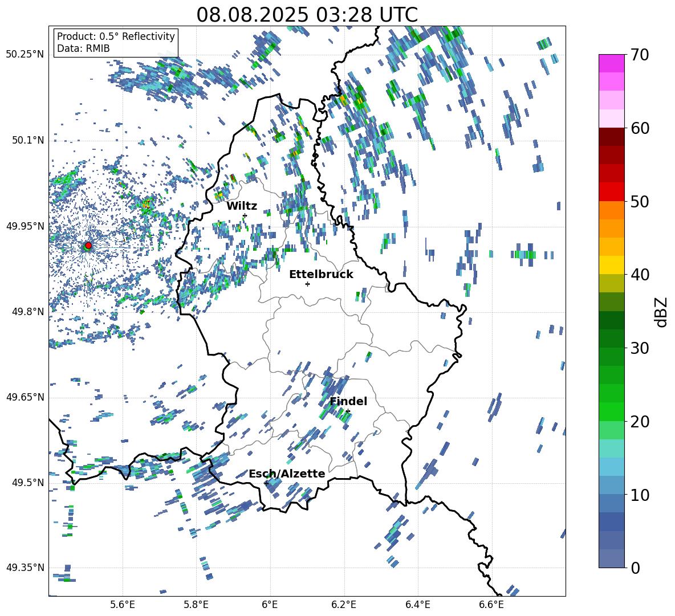Select the Wiltz city label
The height and width of the screenshot is (616, 675).
242,206
